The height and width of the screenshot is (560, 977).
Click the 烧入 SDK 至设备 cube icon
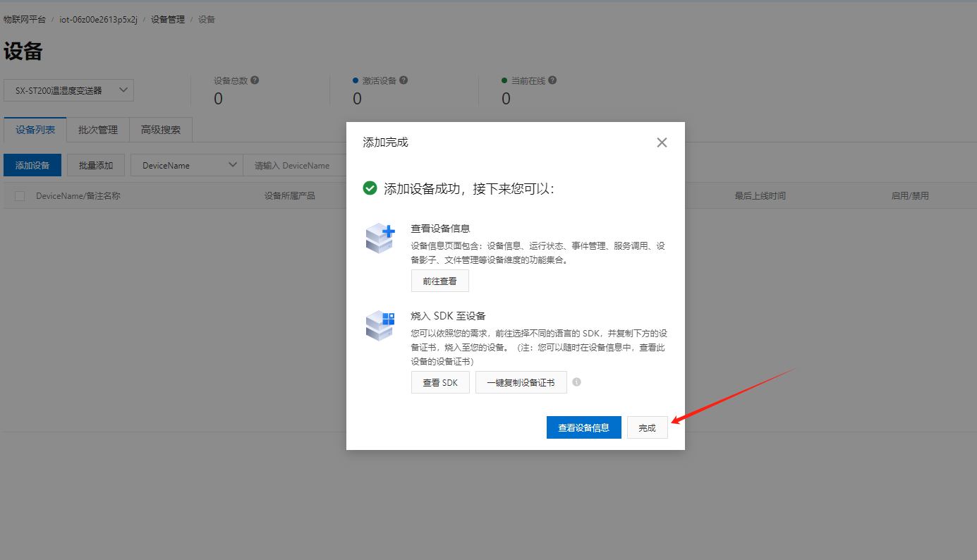coord(380,326)
